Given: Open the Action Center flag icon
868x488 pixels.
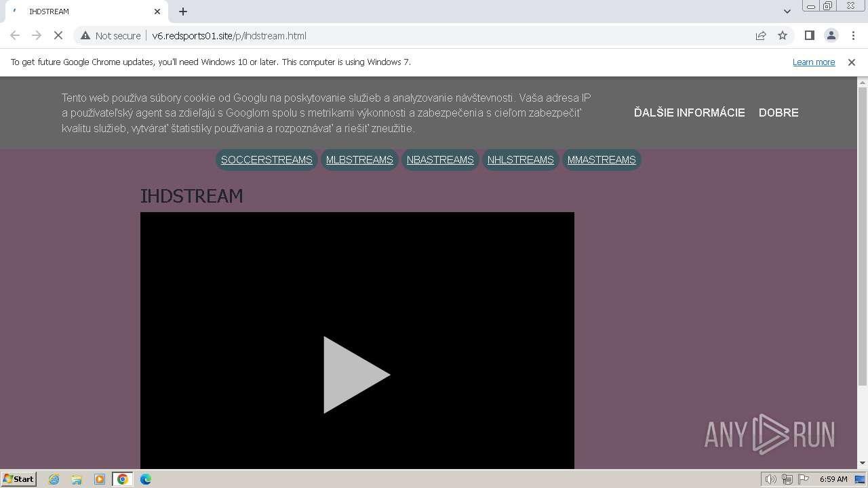Looking at the screenshot, I should coord(803,479).
